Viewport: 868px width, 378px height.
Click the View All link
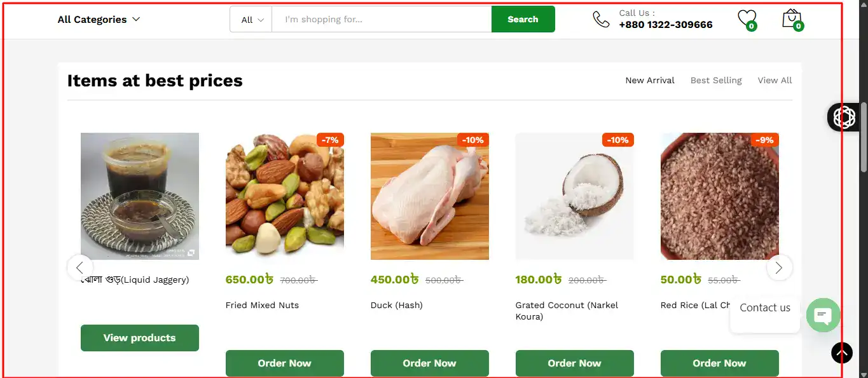click(775, 80)
